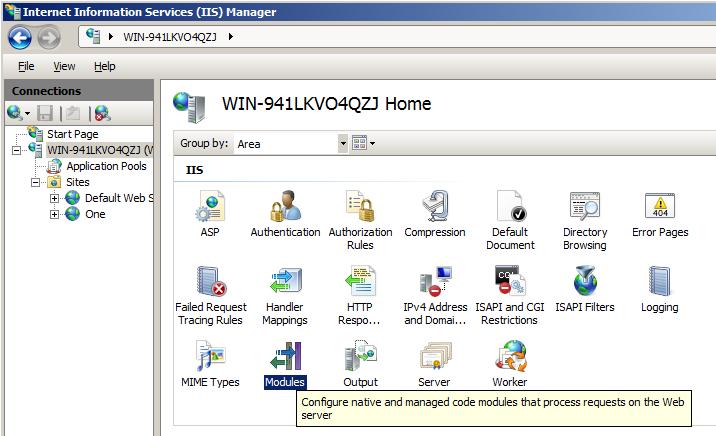Collapse the WIN-941LKVO4QZJ server node
This screenshot has width=716, height=436.
(x=16, y=150)
